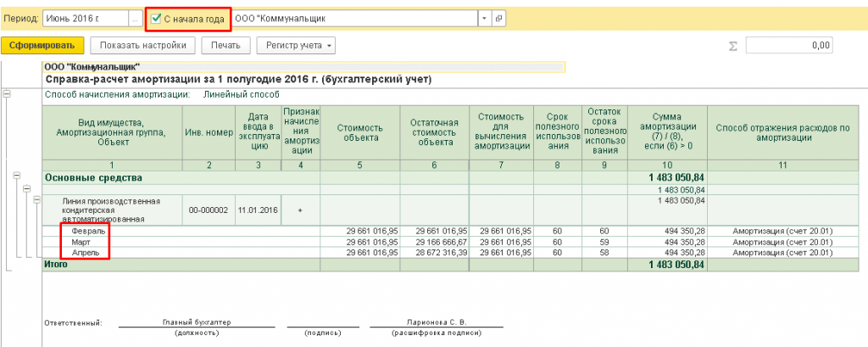Expand the organization dropdown arrow

(x=485, y=19)
